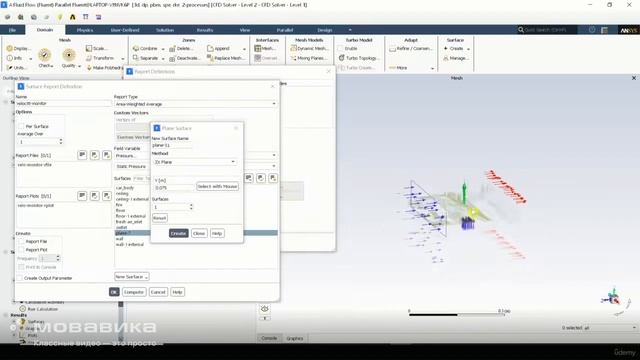Image resolution: width=640 pixels, height=360 pixels.
Task: Click the Append zones tool
Action: [x=218, y=49]
